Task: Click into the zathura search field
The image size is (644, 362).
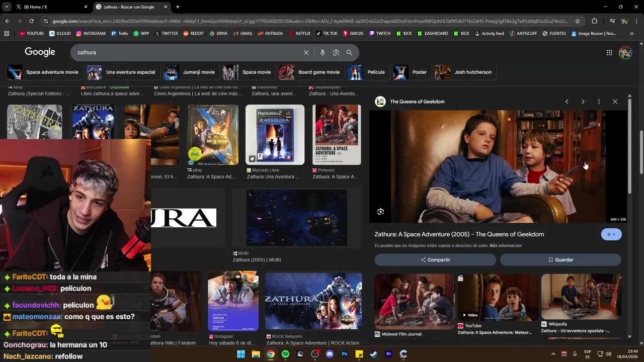Action: 186,52
